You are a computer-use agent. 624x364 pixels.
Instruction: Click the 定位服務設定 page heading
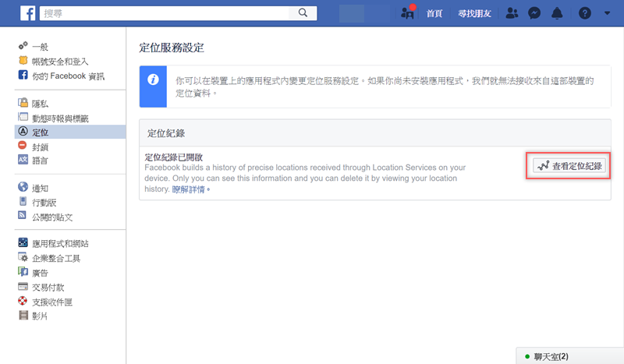click(172, 48)
